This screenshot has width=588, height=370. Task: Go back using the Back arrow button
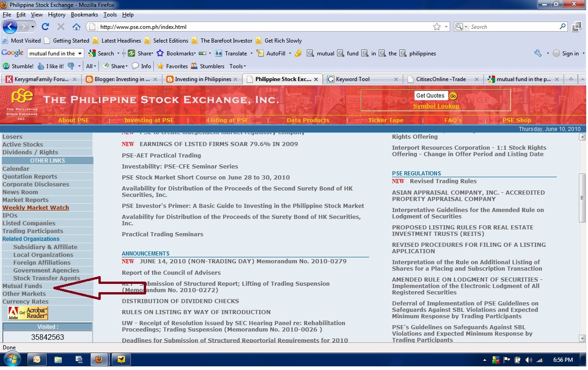[x=10, y=27]
